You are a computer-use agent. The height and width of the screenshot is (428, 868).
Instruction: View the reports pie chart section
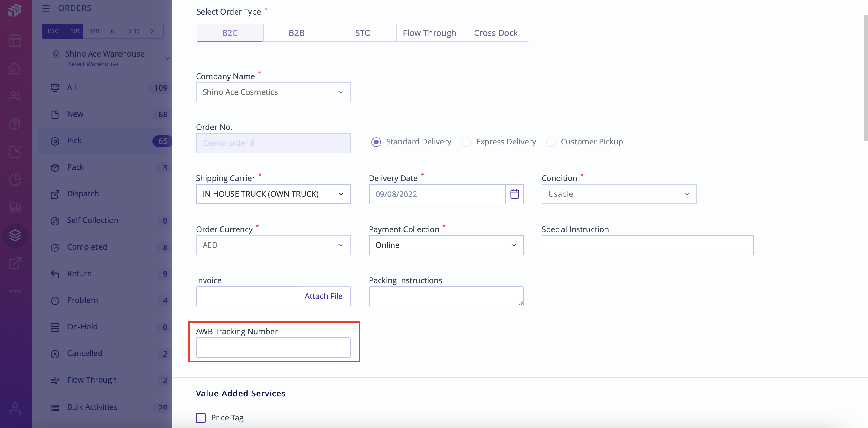[15, 180]
